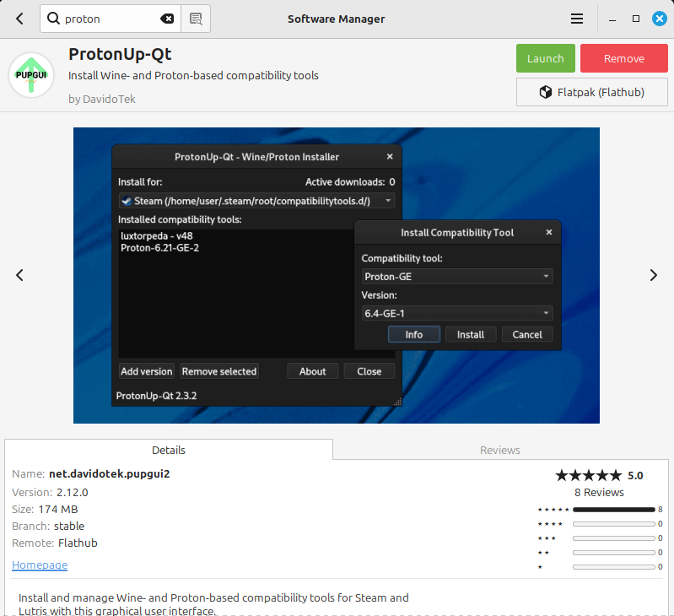Toggle search in descriptions icon
Screen dimensions: 674x616
click(x=196, y=19)
